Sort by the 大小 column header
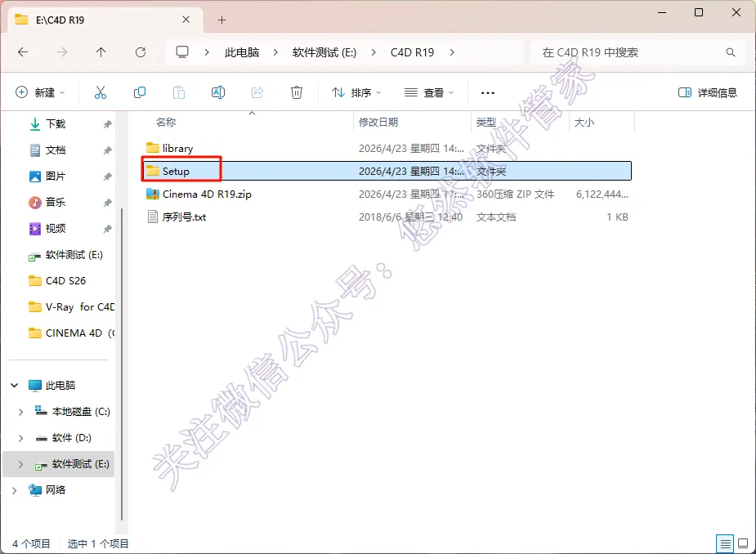The height and width of the screenshot is (554, 756). pos(584,122)
